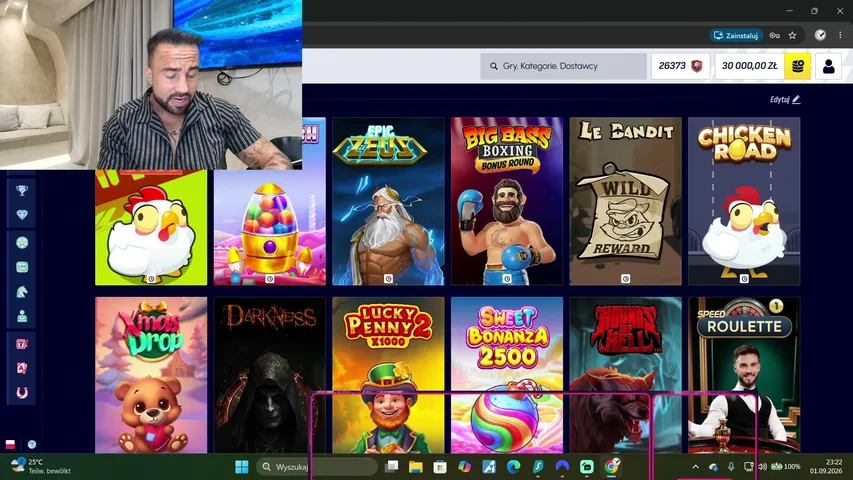
Task: Open the browser profile avatar icon
Action: 820,35
